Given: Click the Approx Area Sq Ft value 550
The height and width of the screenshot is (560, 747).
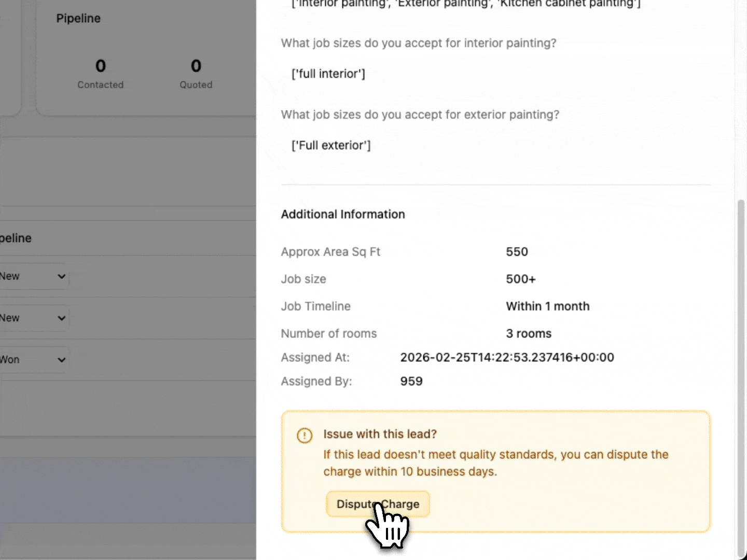Looking at the screenshot, I should point(517,252).
